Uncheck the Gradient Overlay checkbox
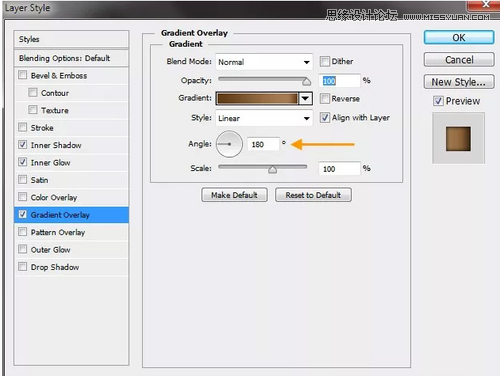 tap(22, 214)
